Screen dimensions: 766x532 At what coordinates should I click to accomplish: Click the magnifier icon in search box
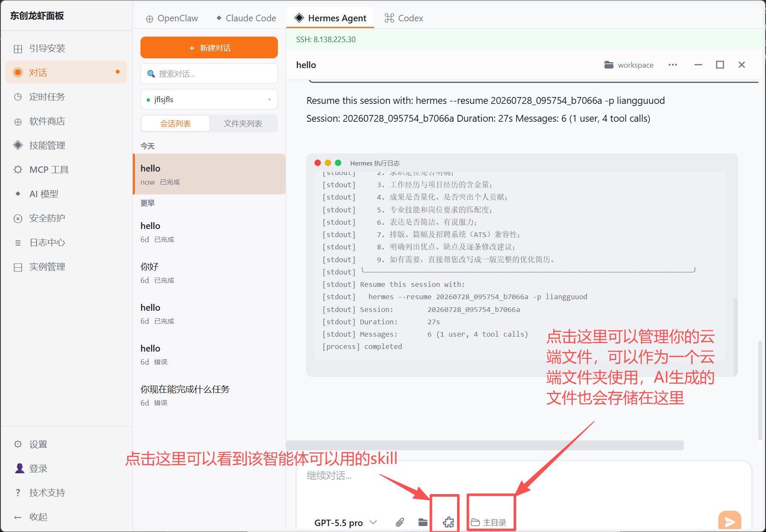tap(151, 74)
